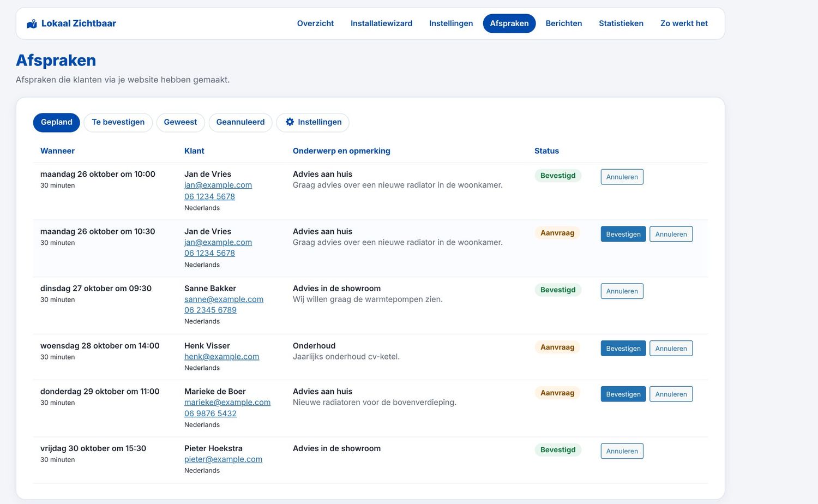Open the Zo werkt het page
Viewport: 818px width, 504px height.
[x=684, y=23]
